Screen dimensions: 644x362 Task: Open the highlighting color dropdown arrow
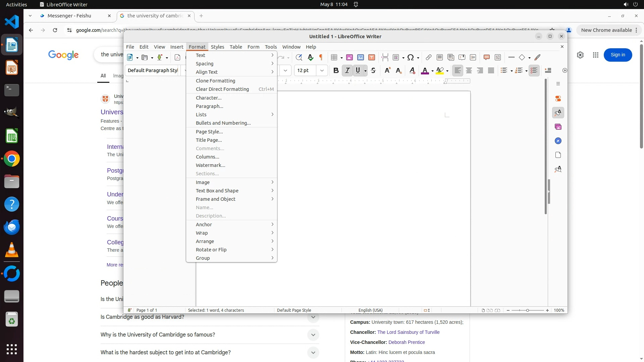(447, 71)
